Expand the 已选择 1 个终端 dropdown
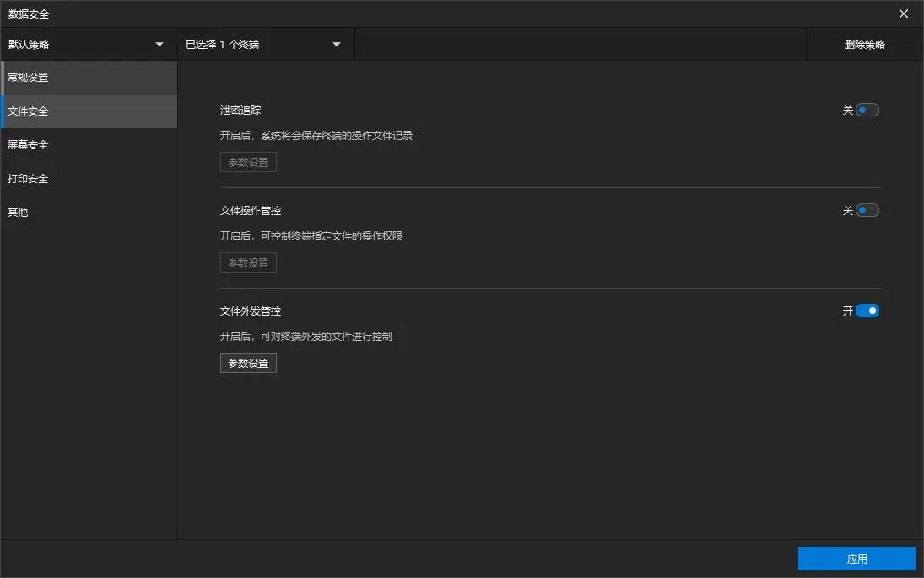This screenshot has height=578, width=924. pyautogui.click(x=266, y=44)
